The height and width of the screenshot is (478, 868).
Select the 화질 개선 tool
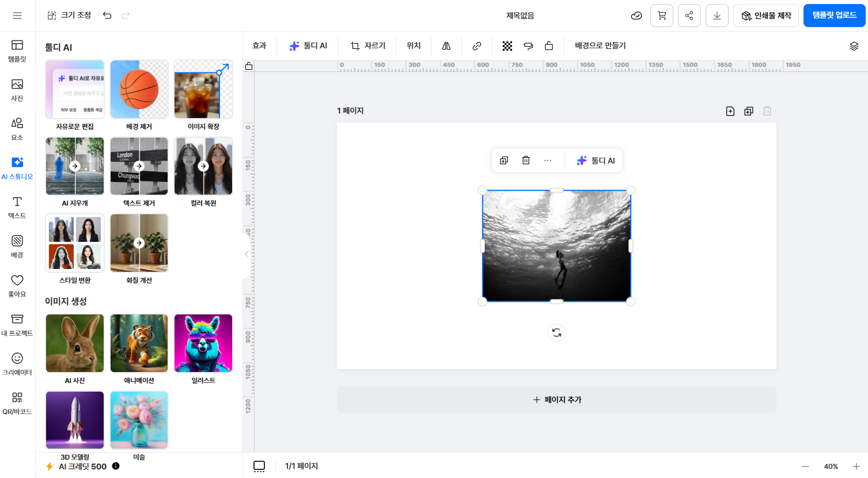point(139,249)
